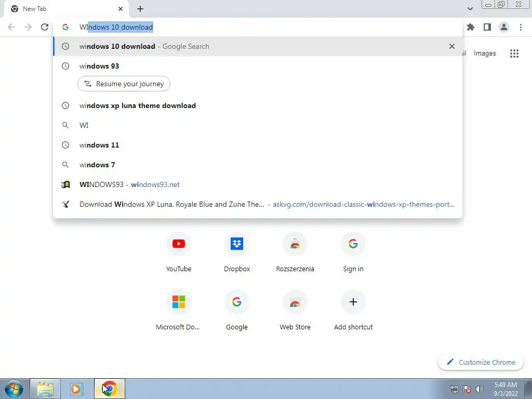This screenshot has height=399, width=532.
Task: Open the YouTube shortcut
Action: (x=179, y=252)
